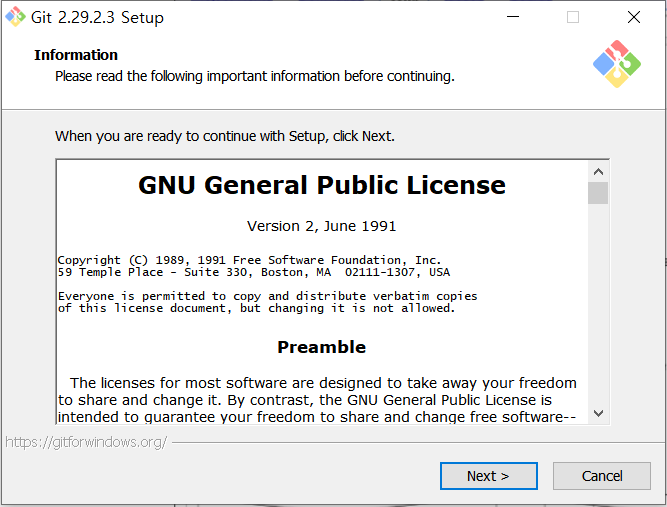The height and width of the screenshot is (507, 667).
Task: Click "Please read the following important information" text
Action: pos(255,76)
